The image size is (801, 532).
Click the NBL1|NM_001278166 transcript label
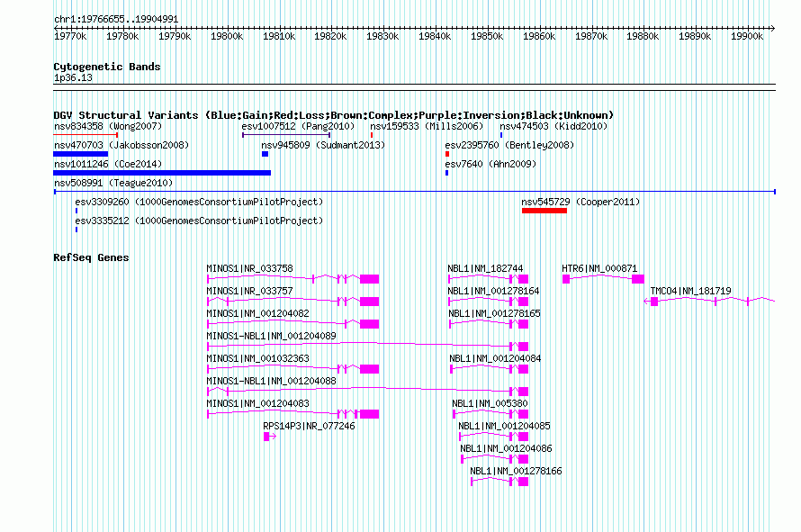tap(516, 471)
